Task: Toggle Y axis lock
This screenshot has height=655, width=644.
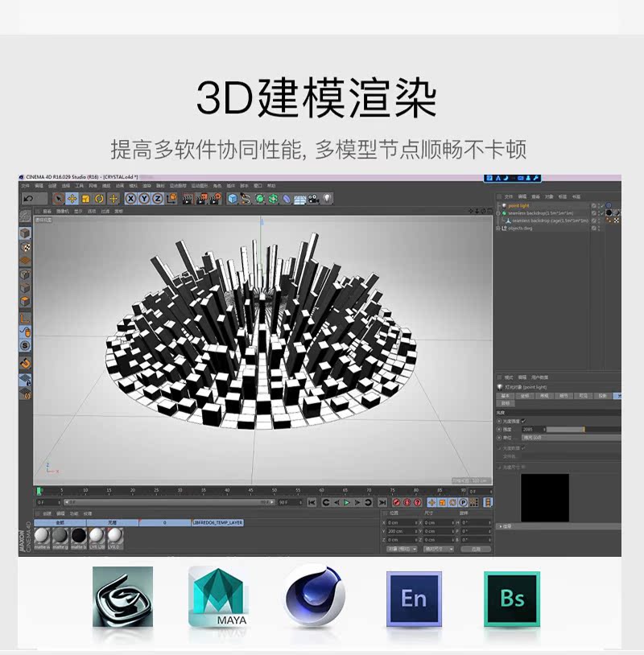Action: point(144,199)
